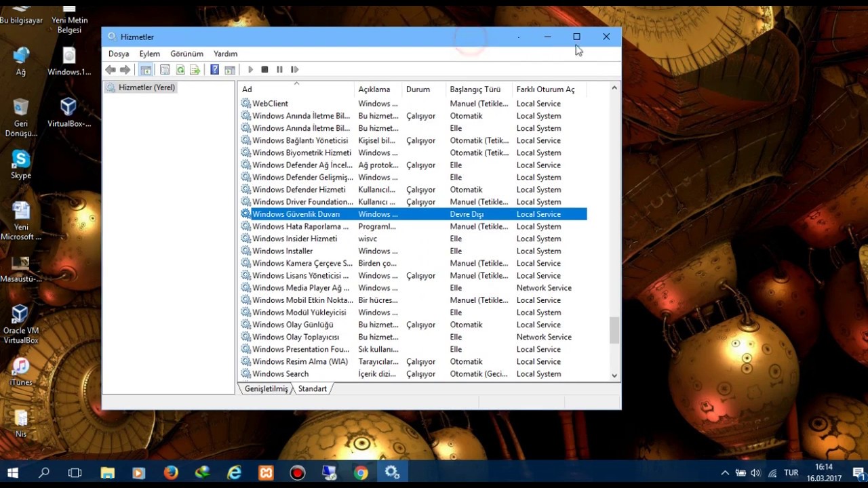Click the Stop Service square icon

[x=264, y=70]
